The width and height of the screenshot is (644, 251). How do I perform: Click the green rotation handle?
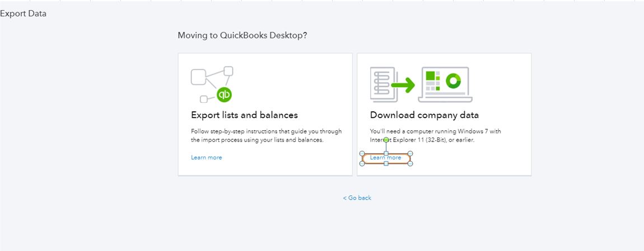(x=386, y=140)
